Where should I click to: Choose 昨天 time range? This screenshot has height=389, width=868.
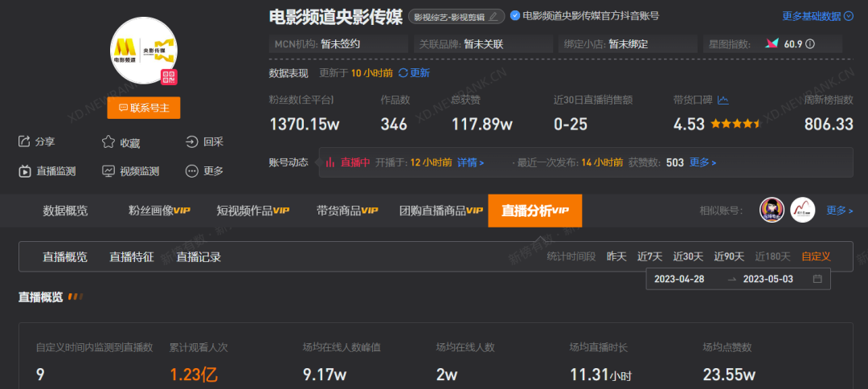pos(616,256)
